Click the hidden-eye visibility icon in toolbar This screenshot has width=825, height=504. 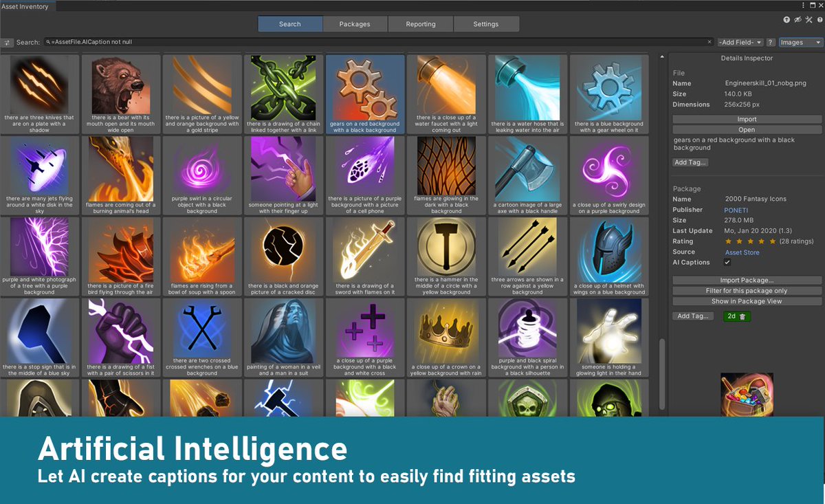click(798, 19)
